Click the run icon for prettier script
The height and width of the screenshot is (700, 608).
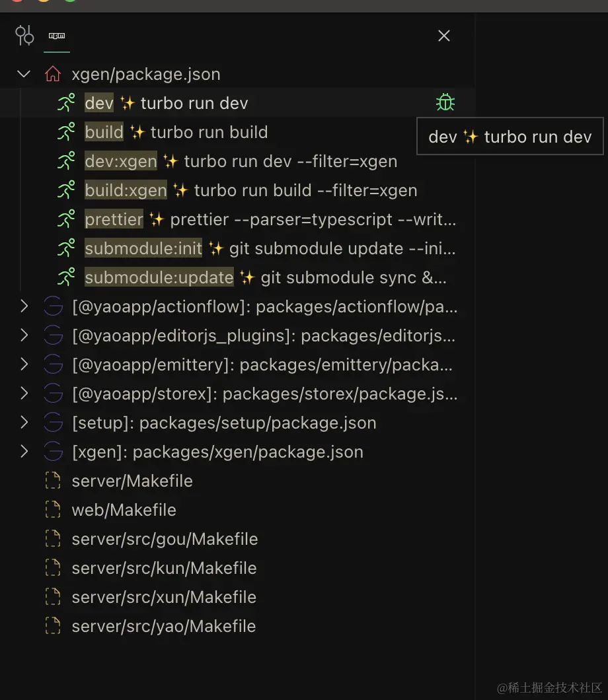click(66, 219)
